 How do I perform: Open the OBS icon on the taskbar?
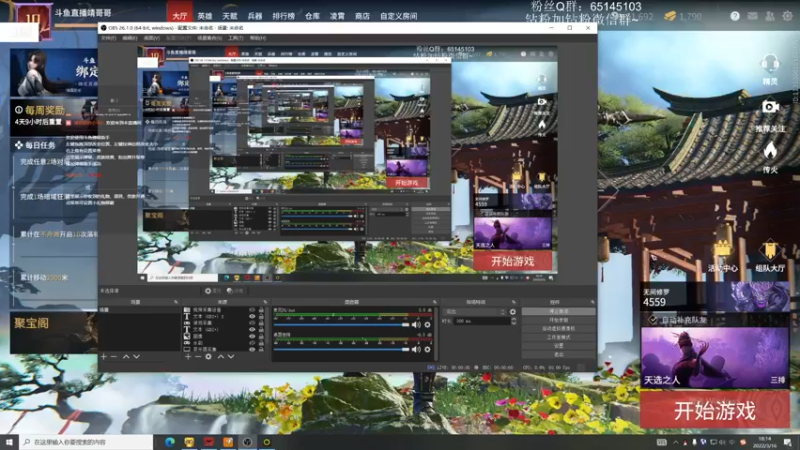pos(247,442)
